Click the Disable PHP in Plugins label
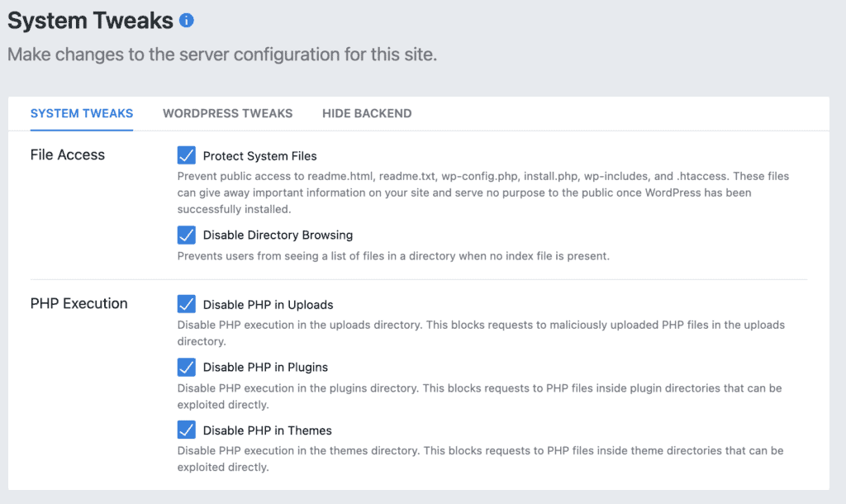The image size is (846, 504). coord(265,367)
